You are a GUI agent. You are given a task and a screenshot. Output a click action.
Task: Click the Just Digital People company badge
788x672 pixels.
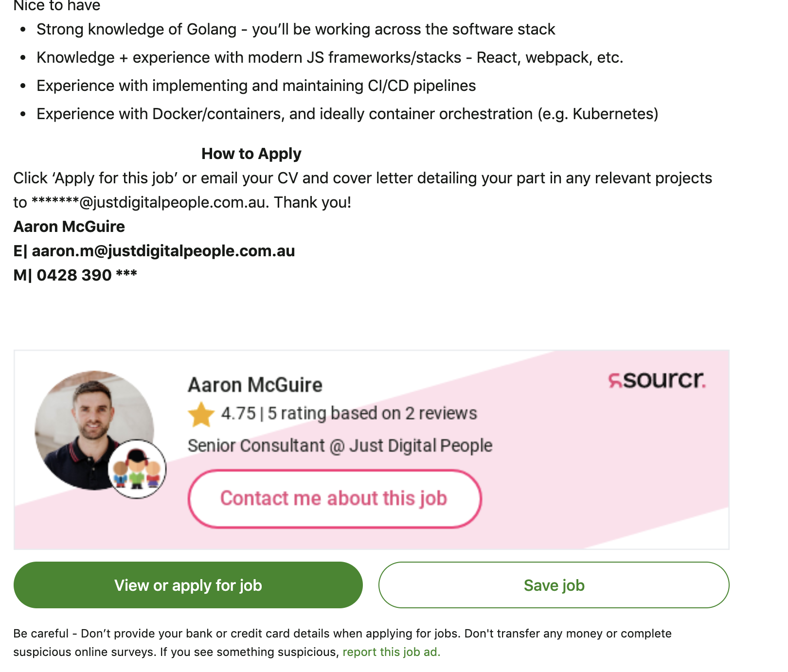click(137, 469)
